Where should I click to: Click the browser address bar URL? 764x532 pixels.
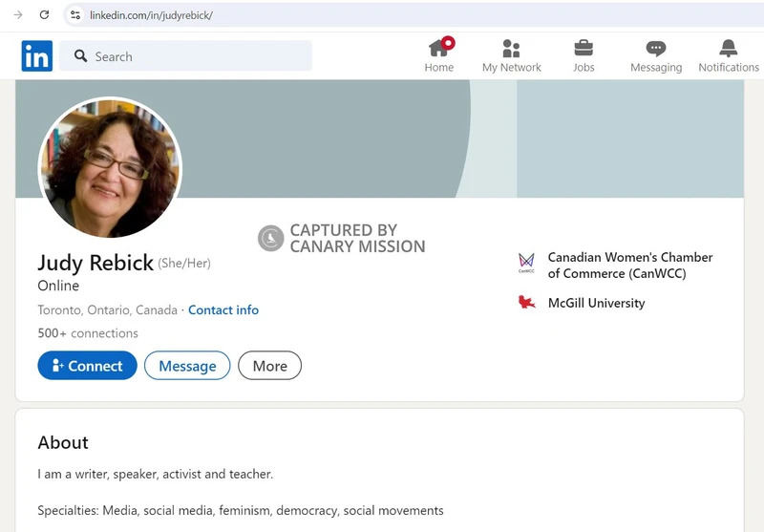151,15
